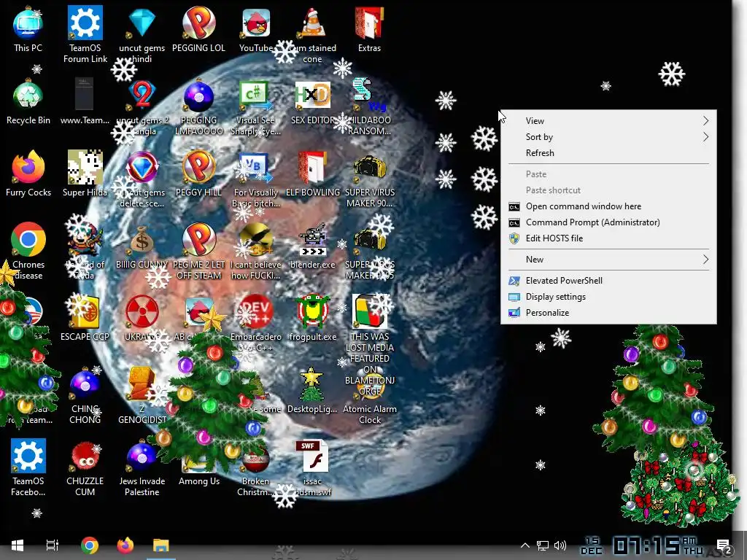The width and height of the screenshot is (747, 560).
Task: Expand the View submenu
Action: click(608, 121)
